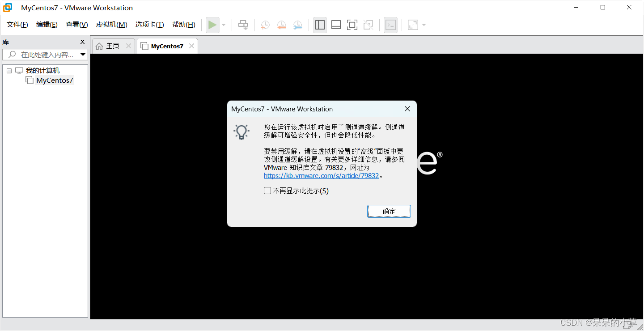This screenshot has width=644, height=331.
Task: Toggle the library sidebar panel
Action: click(x=320, y=25)
